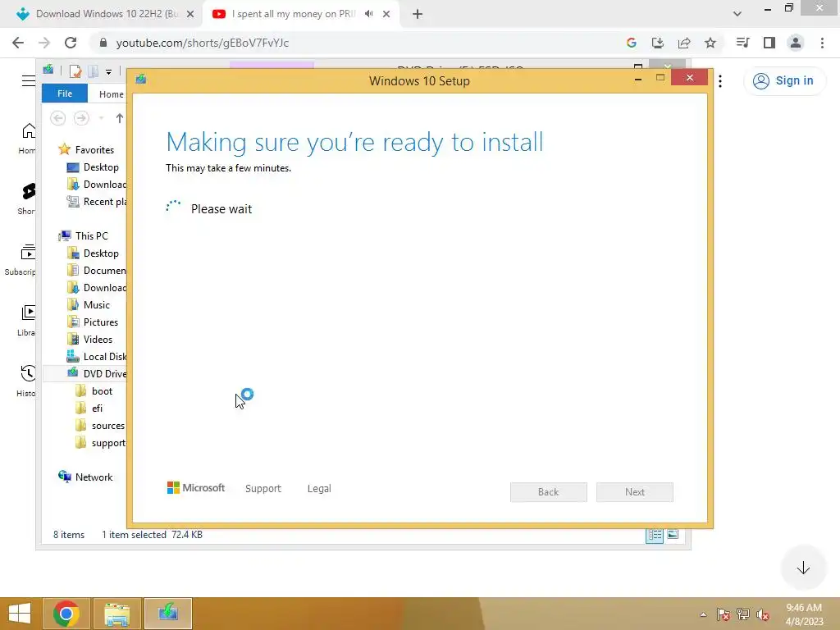Open the Chrome tab search chevron
The height and width of the screenshot is (630, 840).
737,14
